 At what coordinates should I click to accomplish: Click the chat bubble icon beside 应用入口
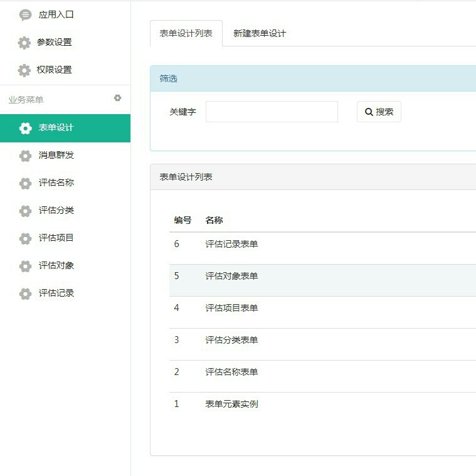(x=25, y=15)
